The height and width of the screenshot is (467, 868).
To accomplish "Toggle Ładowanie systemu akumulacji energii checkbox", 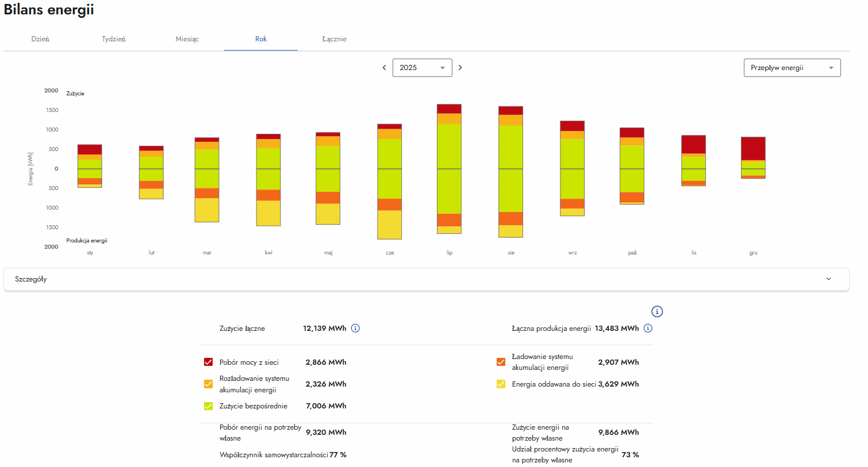I will [501, 362].
